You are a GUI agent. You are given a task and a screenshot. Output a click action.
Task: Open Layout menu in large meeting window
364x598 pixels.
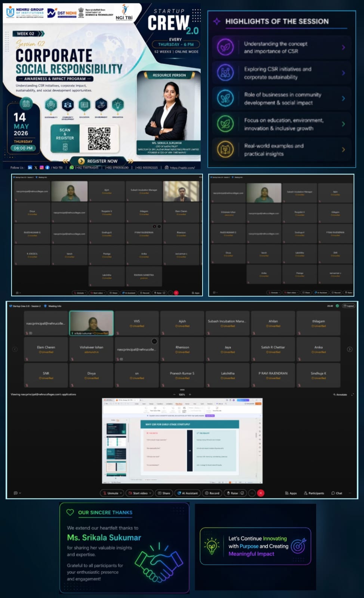[349, 306]
